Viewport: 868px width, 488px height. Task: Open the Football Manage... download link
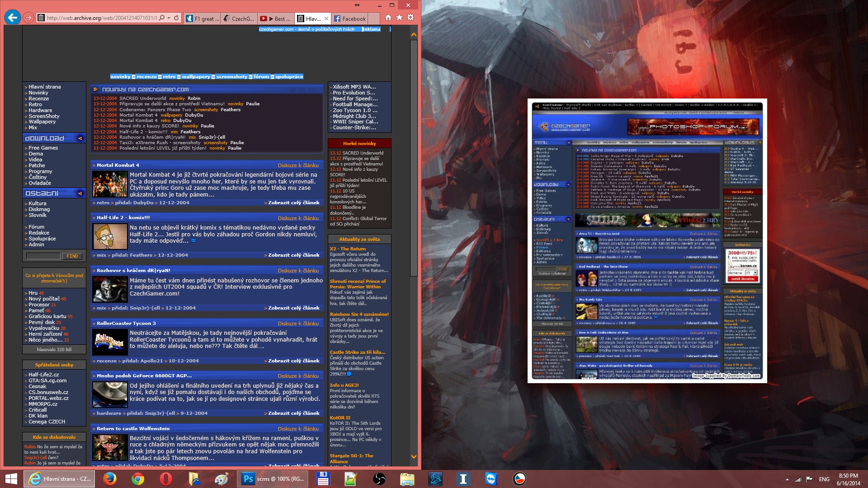(354, 104)
